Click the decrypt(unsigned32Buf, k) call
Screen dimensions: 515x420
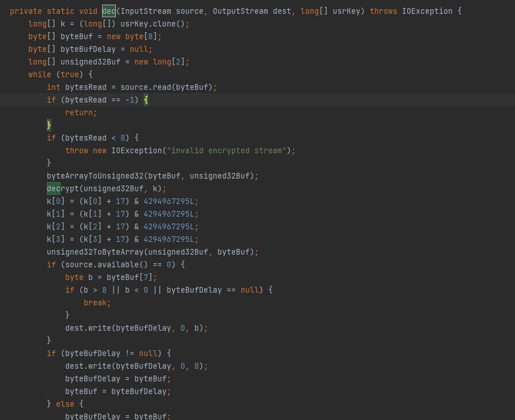[106, 188]
